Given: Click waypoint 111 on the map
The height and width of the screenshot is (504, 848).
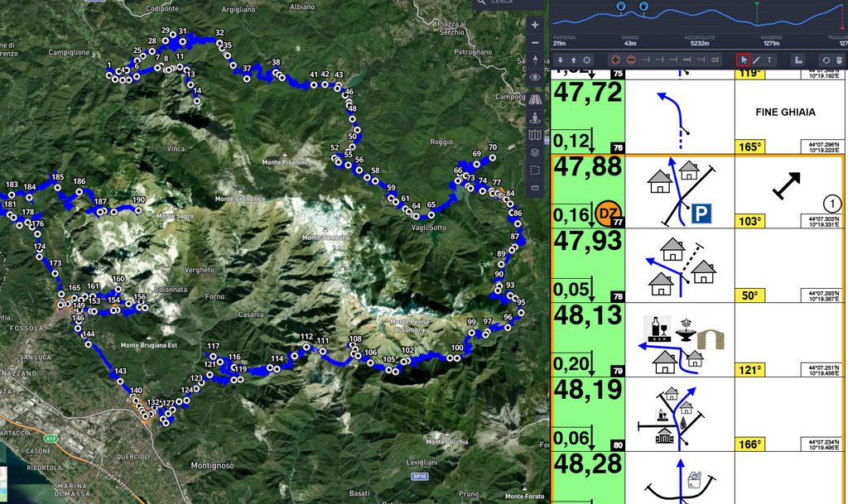Looking at the screenshot, I should 323,351.
